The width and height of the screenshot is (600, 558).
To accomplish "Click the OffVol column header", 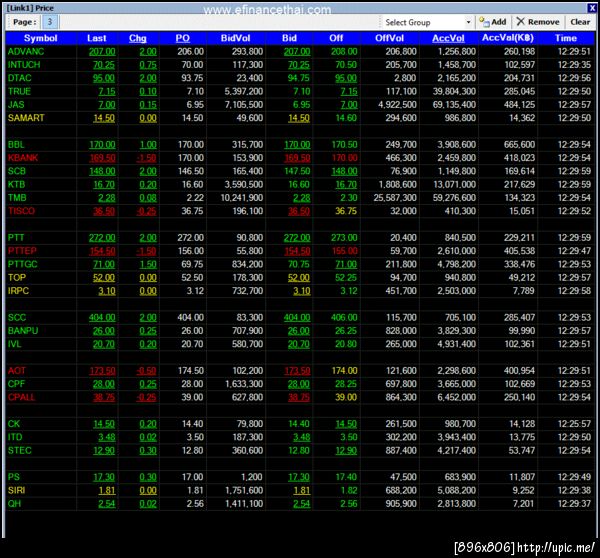I will click(x=389, y=38).
